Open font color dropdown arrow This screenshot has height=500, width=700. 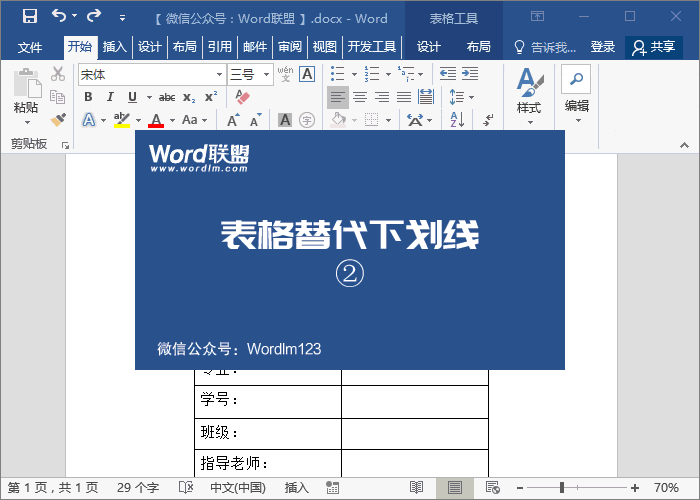coord(172,121)
